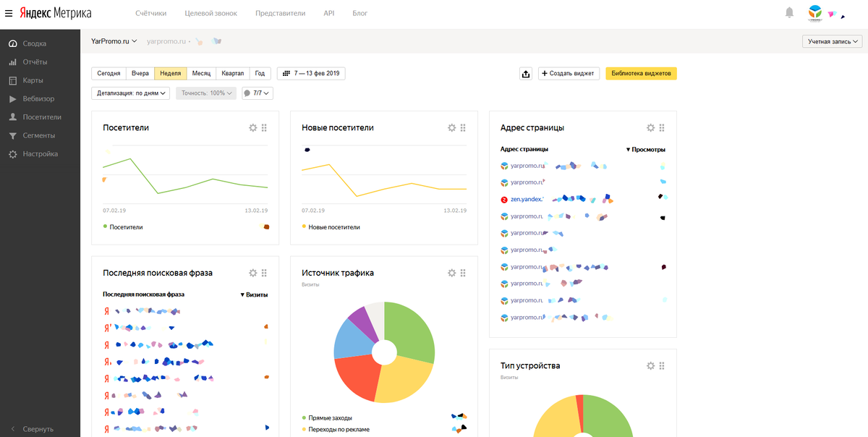Select the Вчера period
868x437 pixels.
(x=140, y=73)
